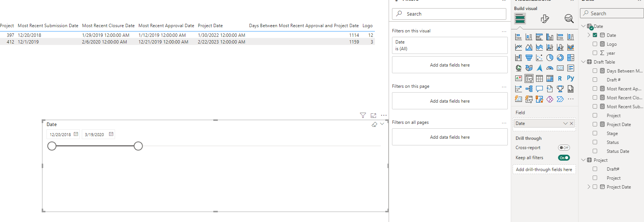The image size is (644, 222).
Task: Add a Filled map visual
Action: 529,68
